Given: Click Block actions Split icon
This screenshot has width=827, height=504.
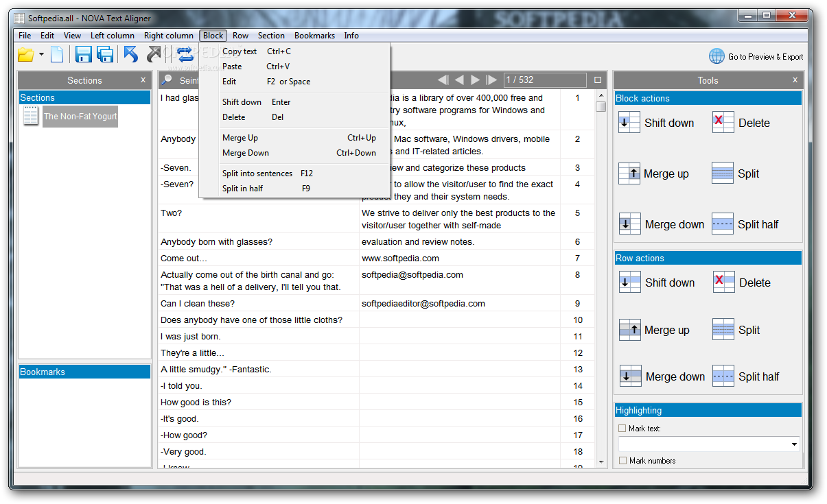Looking at the screenshot, I should coord(723,173).
